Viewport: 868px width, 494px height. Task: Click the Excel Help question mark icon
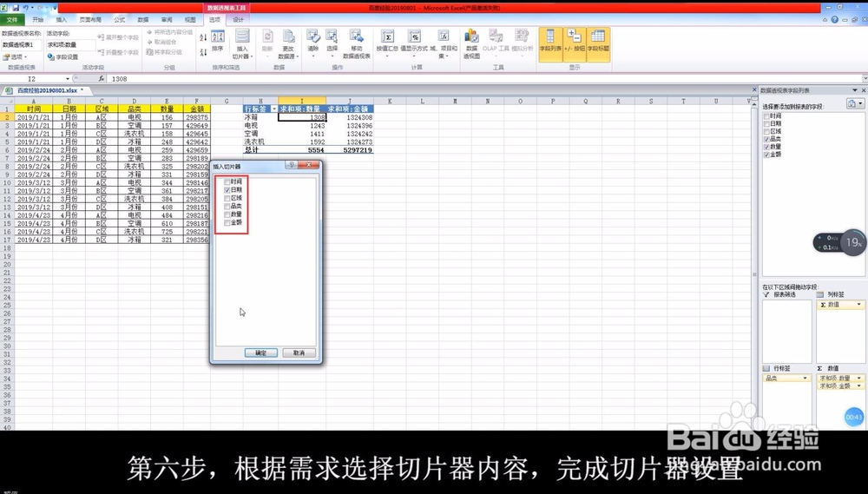[x=834, y=19]
